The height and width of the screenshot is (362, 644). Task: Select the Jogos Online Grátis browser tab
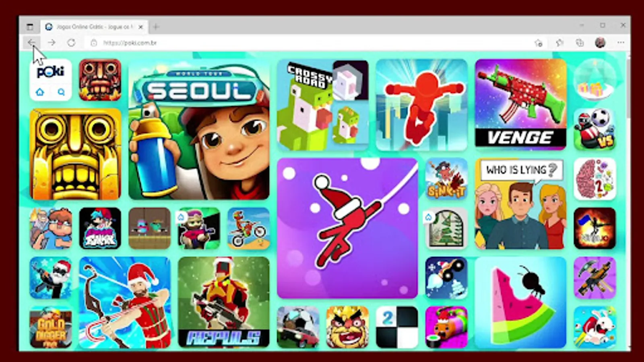pos(94,27)
